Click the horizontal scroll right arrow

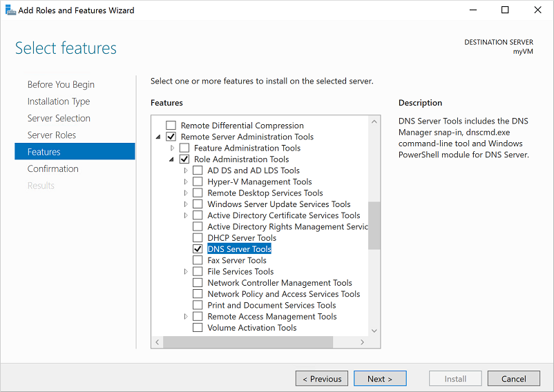363,342
